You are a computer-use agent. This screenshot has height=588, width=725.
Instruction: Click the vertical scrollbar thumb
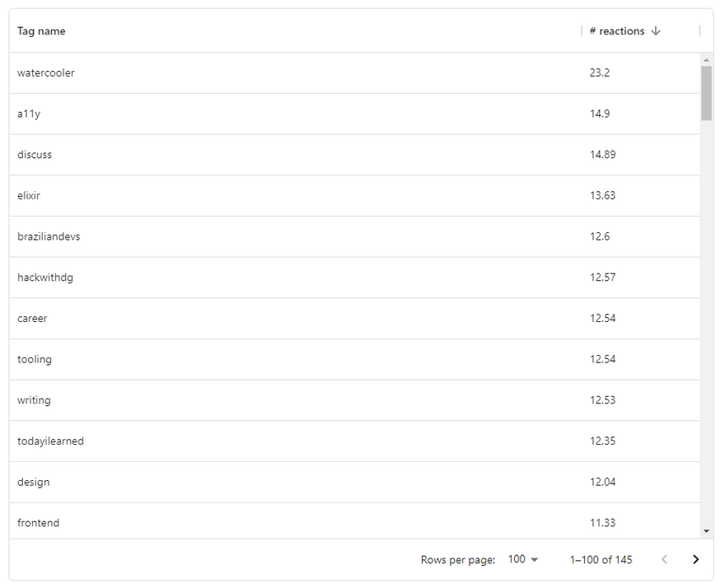pyautogui.click(x=706, y=93)
